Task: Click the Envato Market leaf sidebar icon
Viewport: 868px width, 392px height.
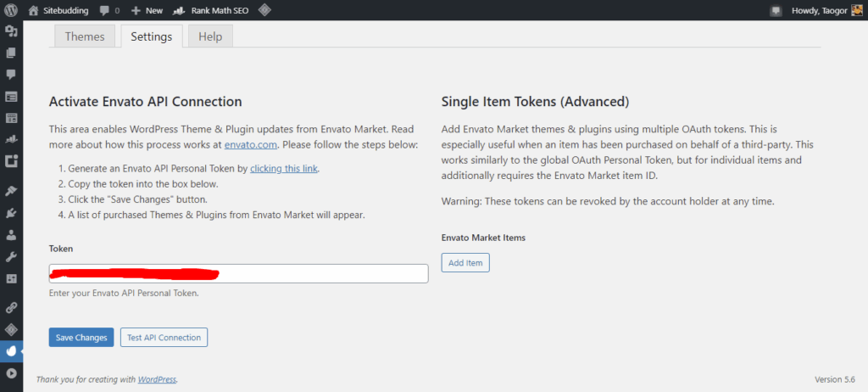Action: [11, 350]
